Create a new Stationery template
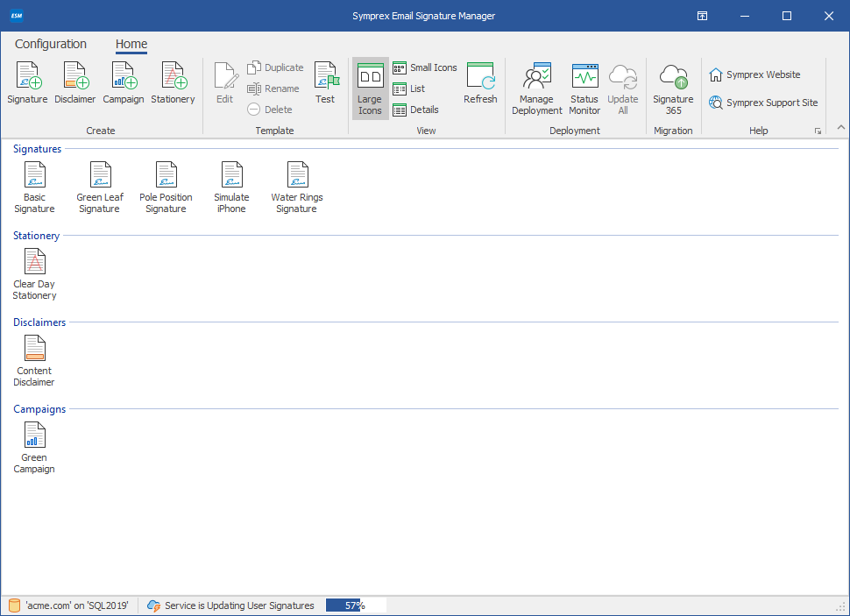The height and width of the screenshot is (616, 850). tap(173, 83)
